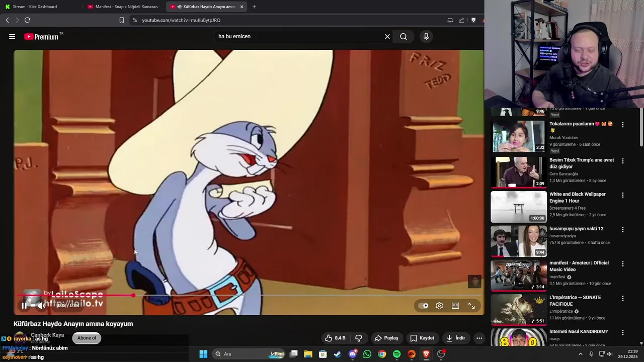This screenshot has height=362, width=644.
Task: Clear the search box with the X icon
Action: (387, 36)
